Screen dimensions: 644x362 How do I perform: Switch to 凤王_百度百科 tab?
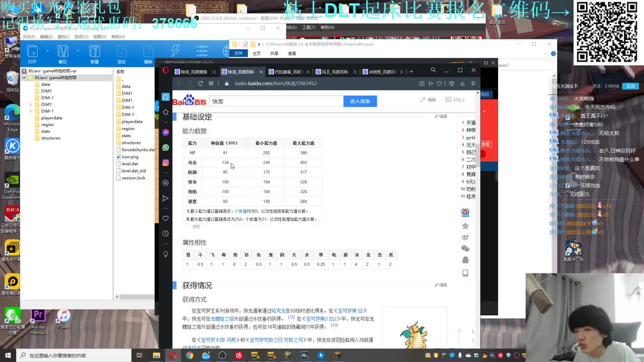click(x=335, y=72)
